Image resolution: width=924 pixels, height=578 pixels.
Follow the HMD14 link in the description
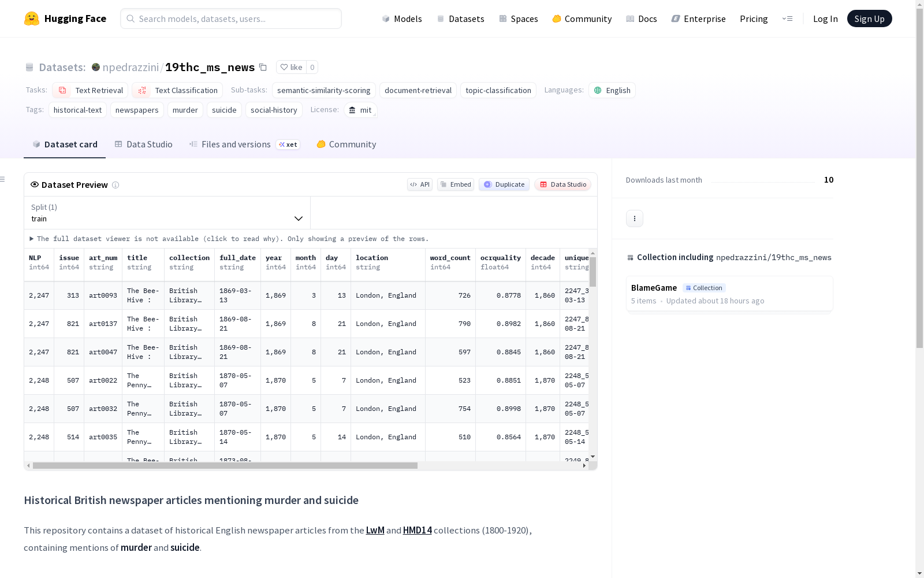(418, 530)
